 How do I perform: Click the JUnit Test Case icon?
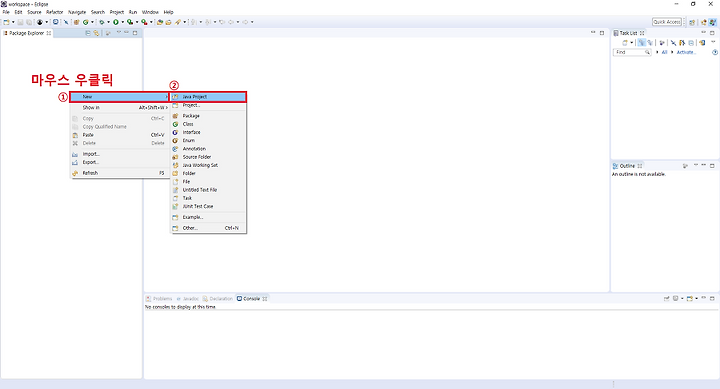click(x=175, y=206)
